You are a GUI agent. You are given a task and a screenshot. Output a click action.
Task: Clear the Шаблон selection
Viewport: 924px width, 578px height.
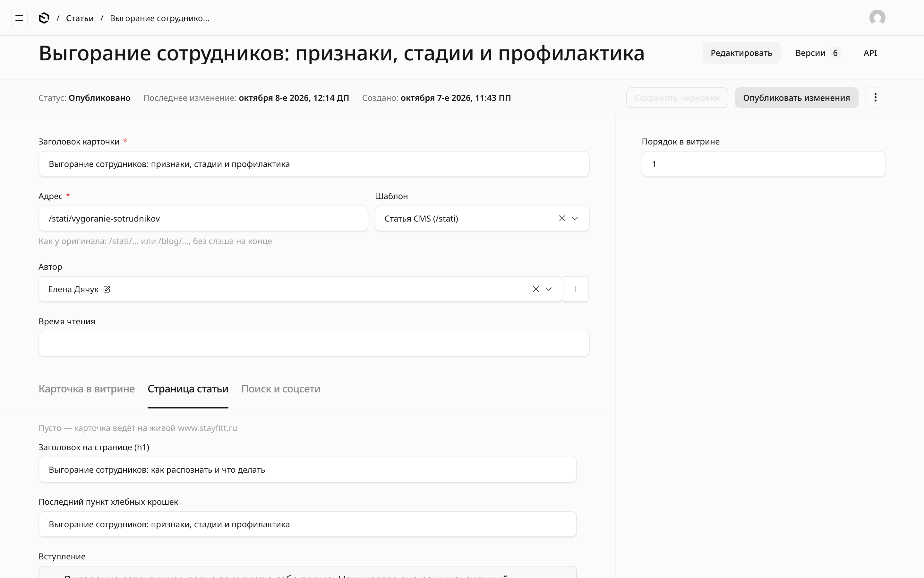pos(562,218)
